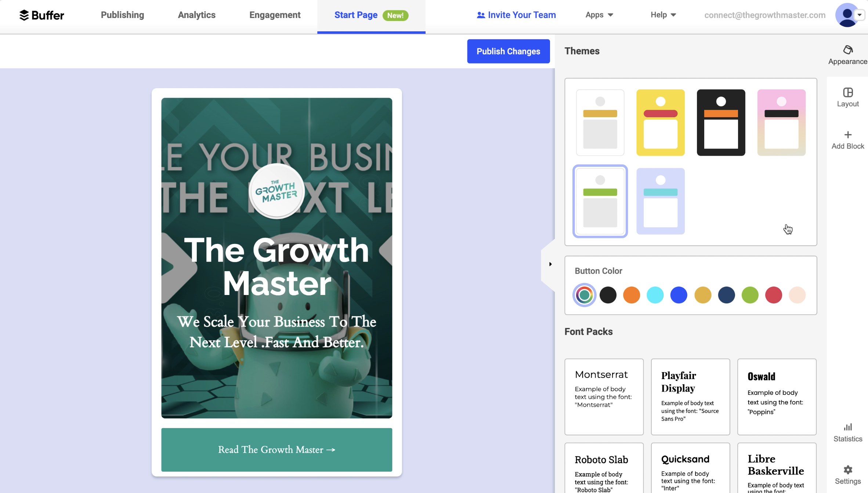Open the Statistics panel

(847, 432)
